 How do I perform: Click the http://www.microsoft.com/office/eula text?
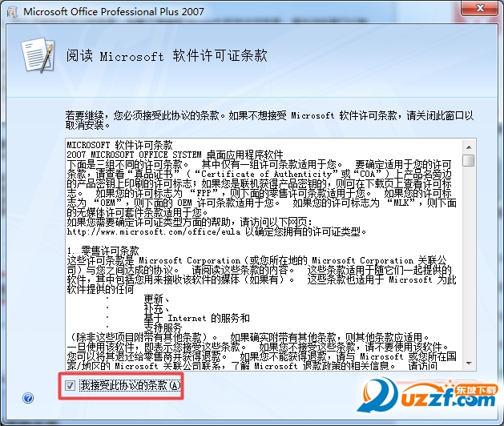[154, 231]
